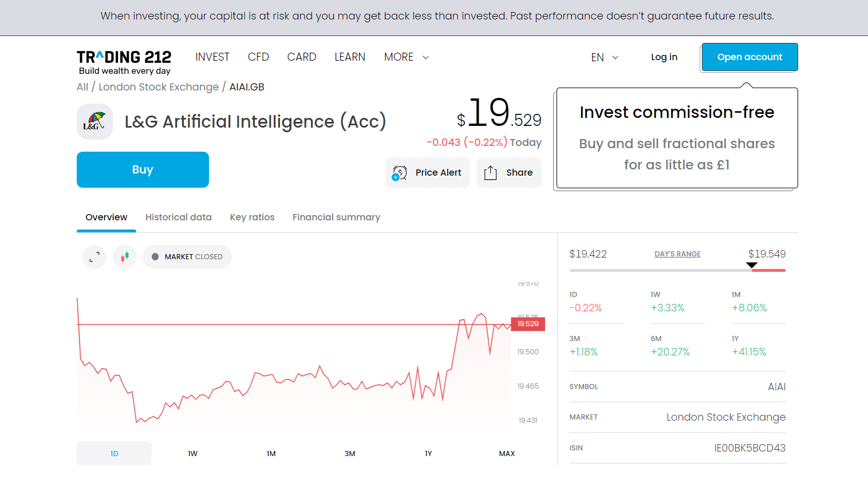Expand the MORE menu
This screenshot has width=868, height=483.
pos(407,57)
